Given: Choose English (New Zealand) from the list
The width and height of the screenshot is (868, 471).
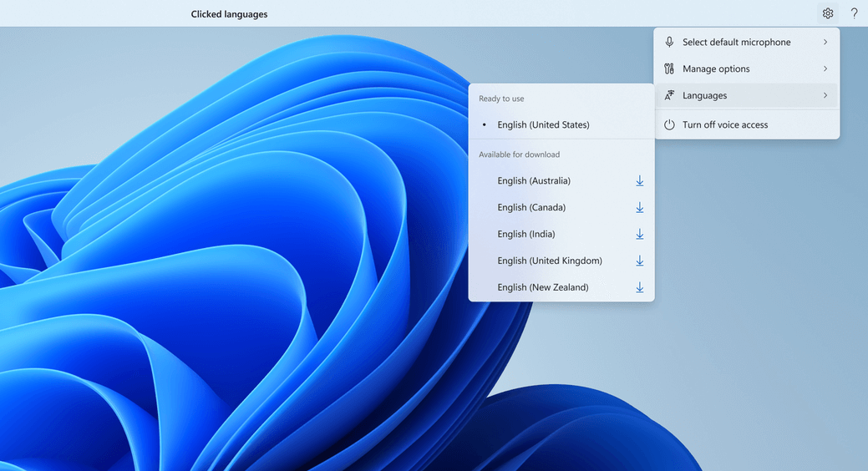Looking at the screenshot, I should [x=561, y=287].
